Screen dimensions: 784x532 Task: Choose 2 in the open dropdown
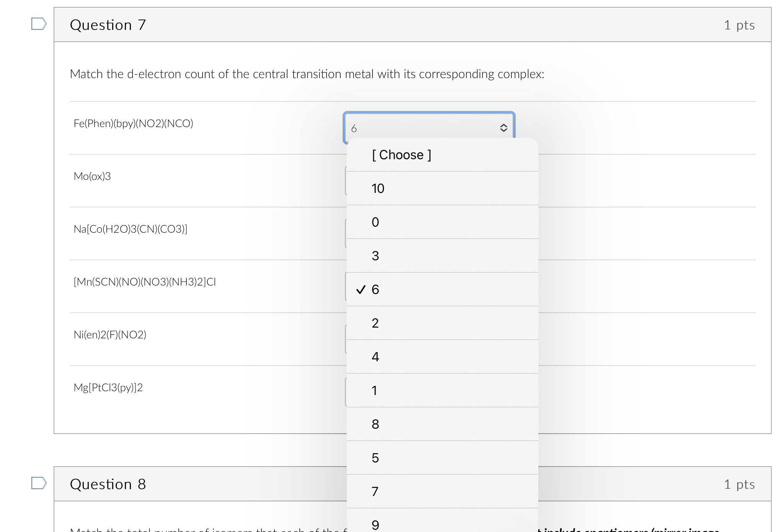click(x=375, y=323)
